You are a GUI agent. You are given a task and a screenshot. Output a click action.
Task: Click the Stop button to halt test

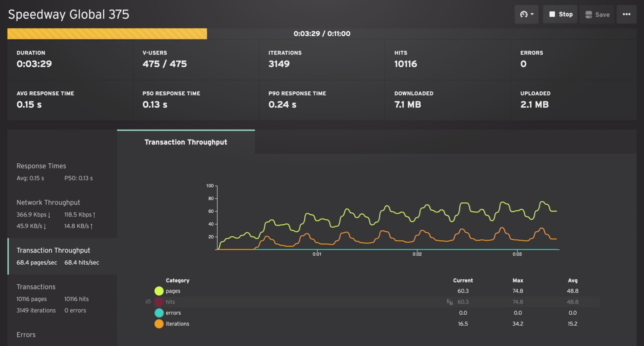click(560, 14)
